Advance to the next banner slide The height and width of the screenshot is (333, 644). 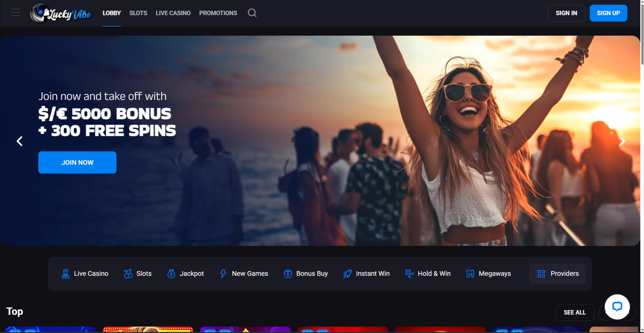pos(621,141)
